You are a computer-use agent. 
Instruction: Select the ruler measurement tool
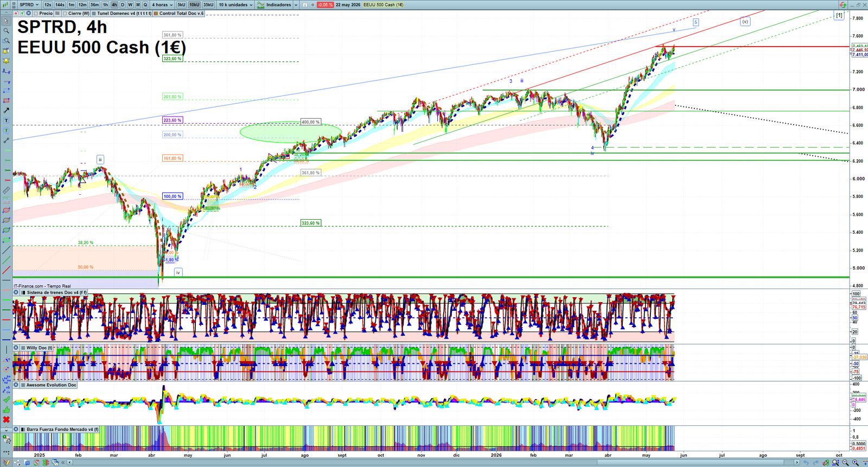click(x=7, y=190)
